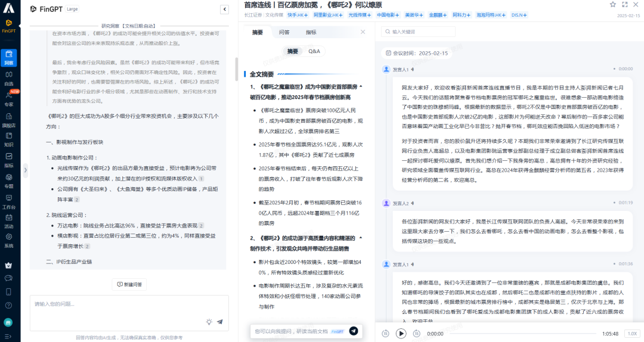Viewport: 644px width, 342px height.
Task: Add 金麒麟 stock tag
Action: 438,15
